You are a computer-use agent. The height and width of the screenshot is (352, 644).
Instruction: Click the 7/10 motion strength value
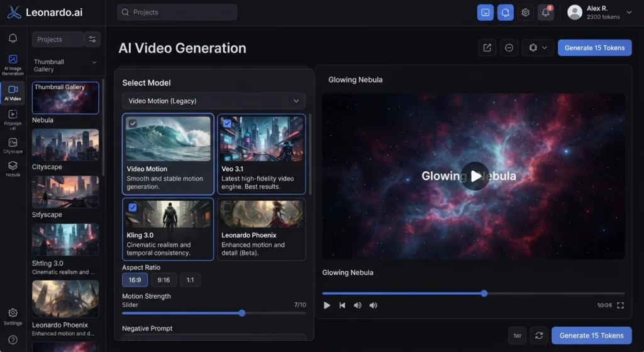tap(300, 305)
